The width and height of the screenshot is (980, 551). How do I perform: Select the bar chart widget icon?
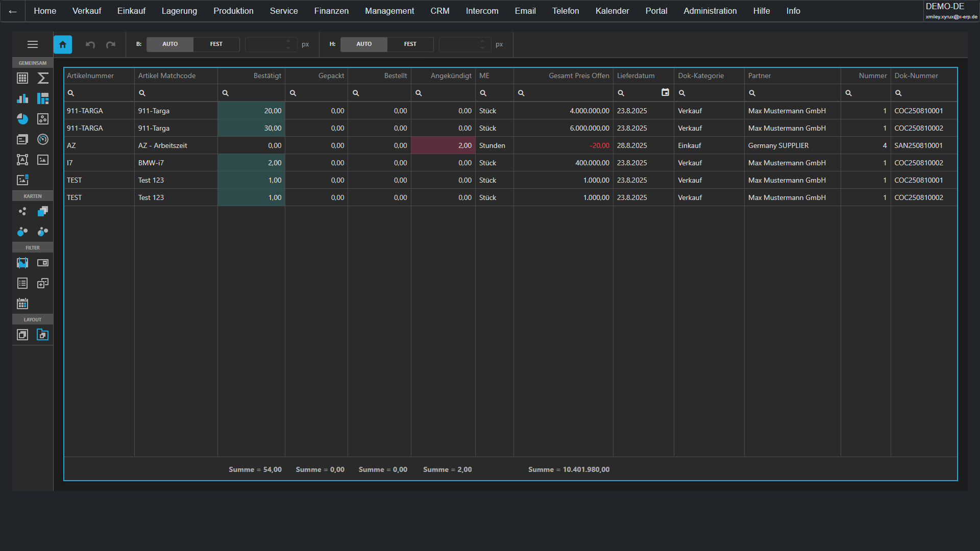click(22, 98)
